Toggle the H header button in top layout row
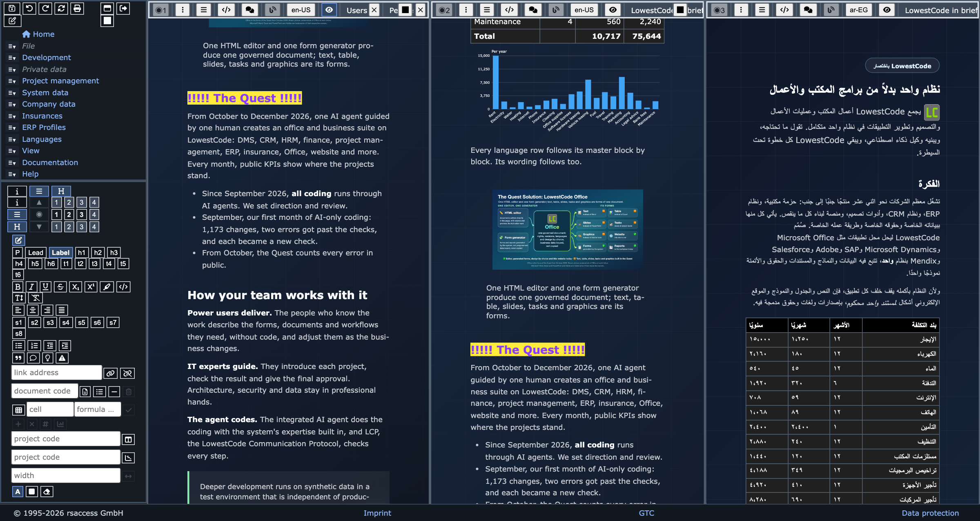Image resolution: width=980 pixels, height=521 pixels. point(61,191)
